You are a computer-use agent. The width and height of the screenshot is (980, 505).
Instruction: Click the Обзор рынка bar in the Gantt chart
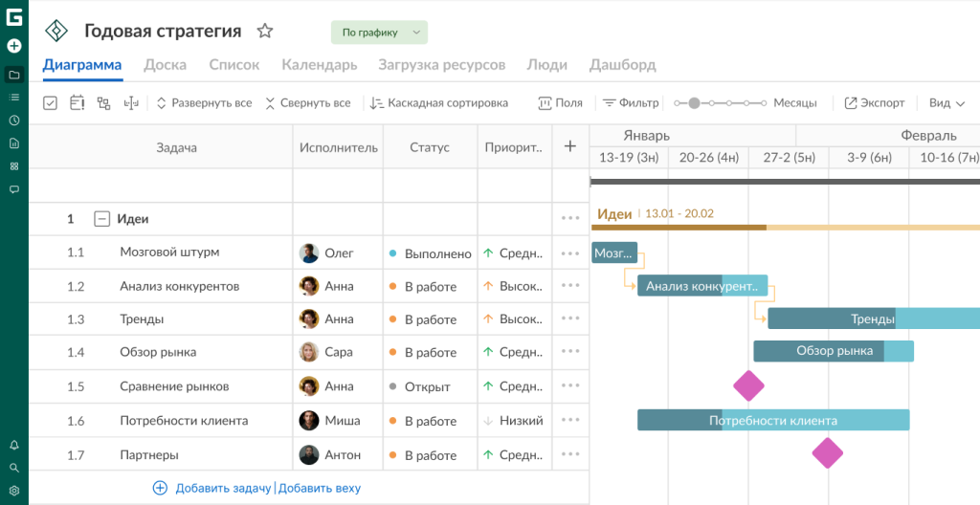click(x=834, y=351)
